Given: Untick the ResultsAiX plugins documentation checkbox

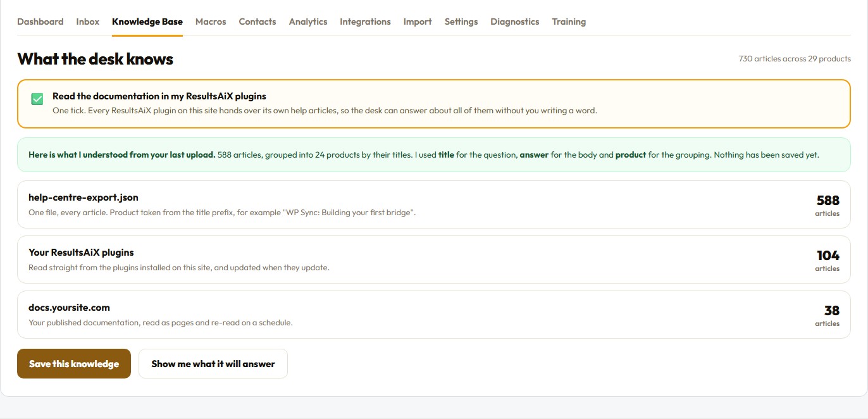Looking at the screenshot, I should coord(37,99).
